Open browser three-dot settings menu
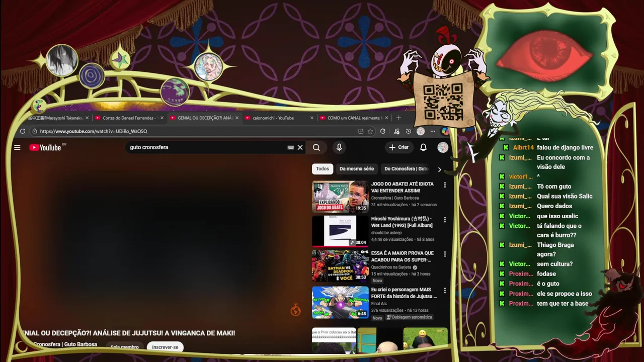Viewport: 644px width, 362px height. click(433, 131)
